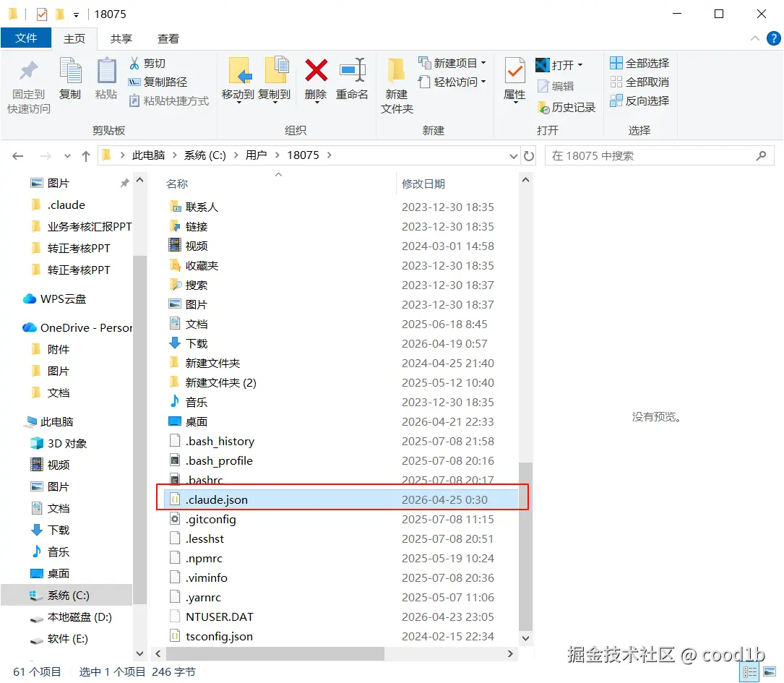Refresh the folder view
Viewport: 784px width, 683px height.
pos(528,156)
